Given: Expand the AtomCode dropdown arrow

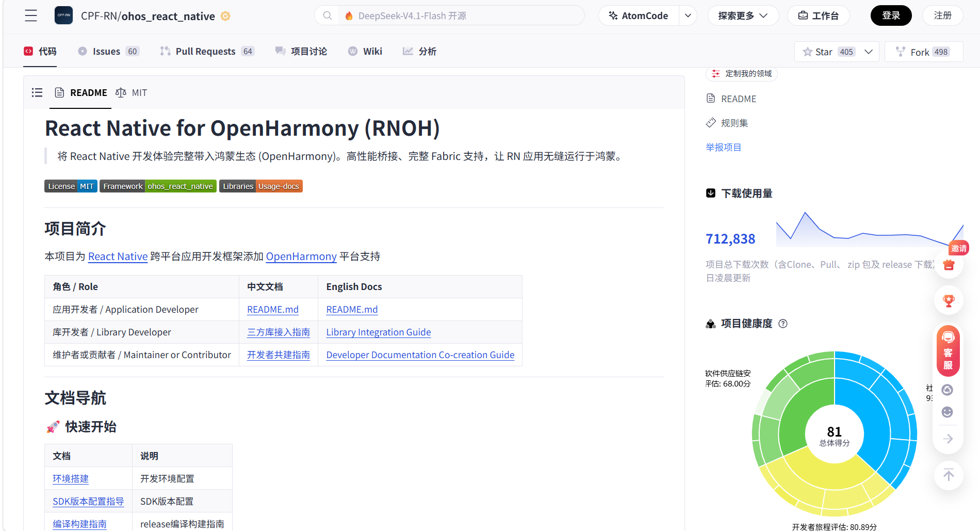Looking at the screenshot, I should (688, 15).
